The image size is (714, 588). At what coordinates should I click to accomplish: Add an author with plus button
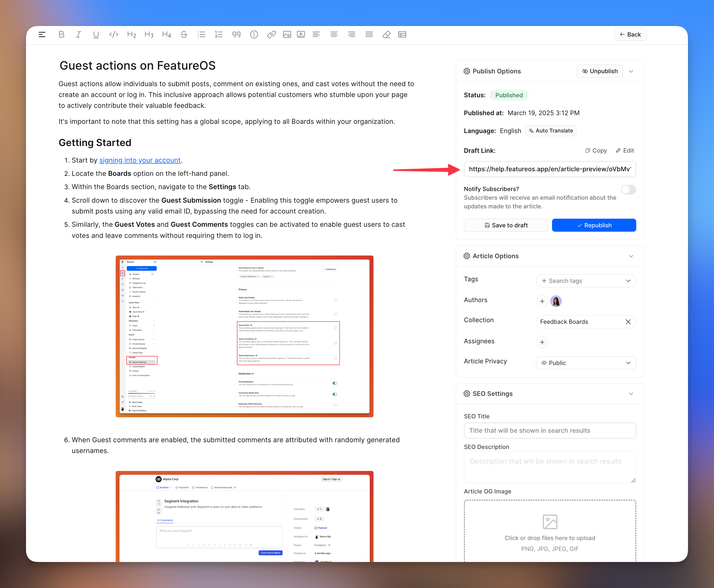pos(542,301)
